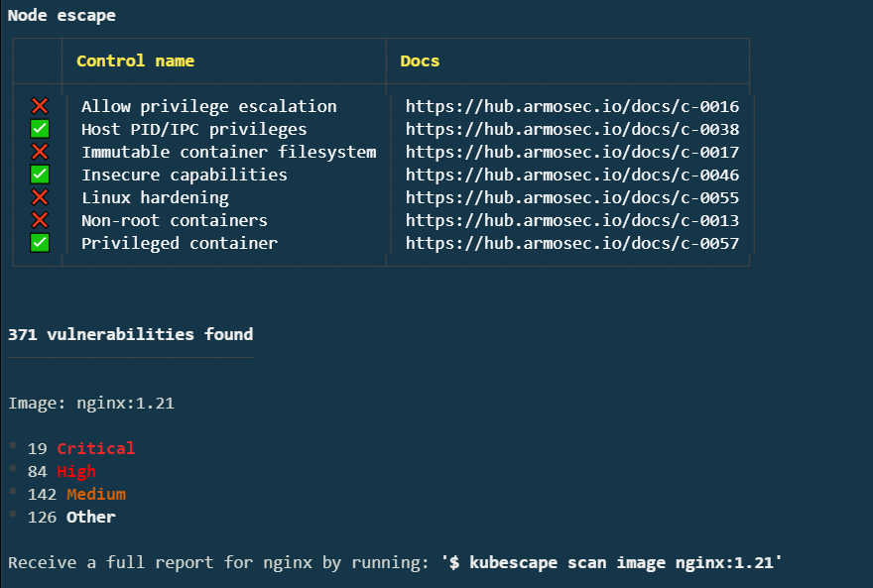Viewport: 873px width, 588px height.
Task: Click the "Allow privilege escalation" control name
Action: tap(208, 106)
